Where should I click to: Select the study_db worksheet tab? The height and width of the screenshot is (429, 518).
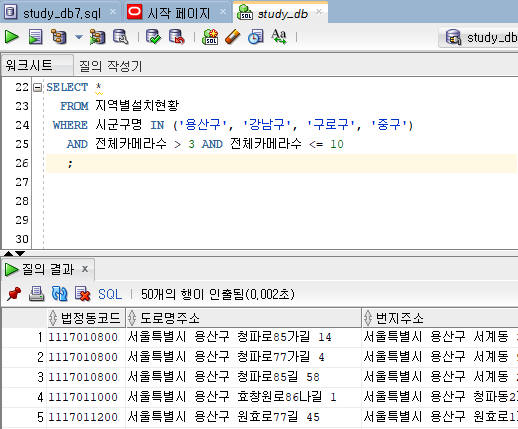coord(282,14)
